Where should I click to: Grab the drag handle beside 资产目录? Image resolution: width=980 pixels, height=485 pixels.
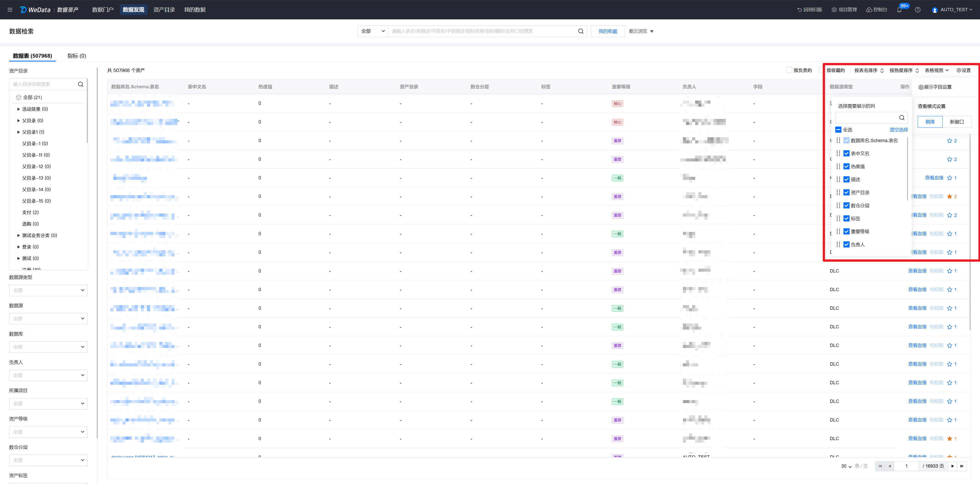click(838, 192)
